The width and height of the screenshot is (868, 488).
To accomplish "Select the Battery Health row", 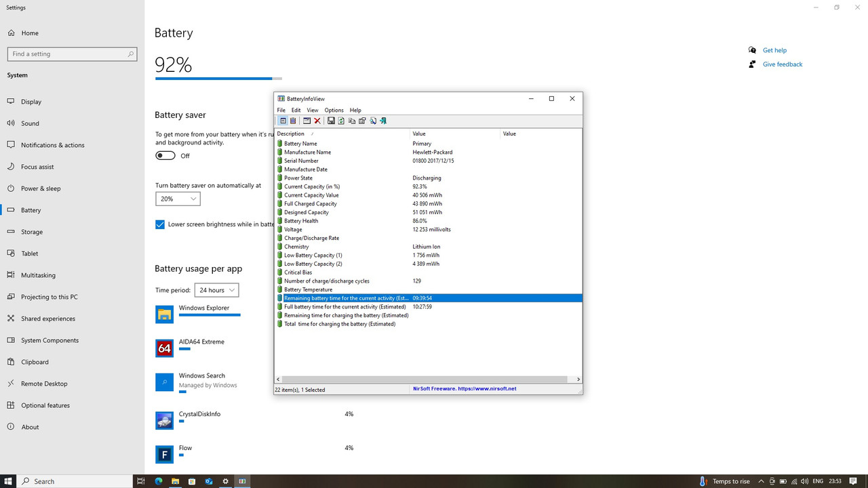I will (x=428, y=221).
